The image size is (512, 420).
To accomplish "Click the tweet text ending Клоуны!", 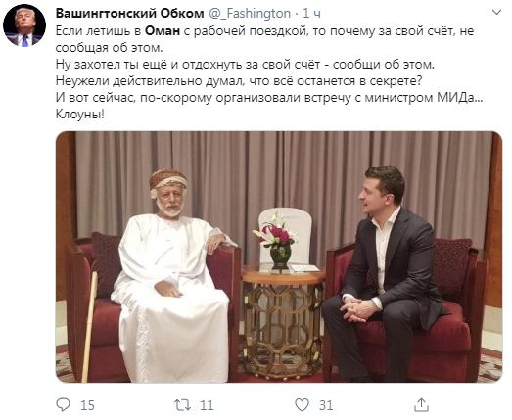I will (80, 115).
